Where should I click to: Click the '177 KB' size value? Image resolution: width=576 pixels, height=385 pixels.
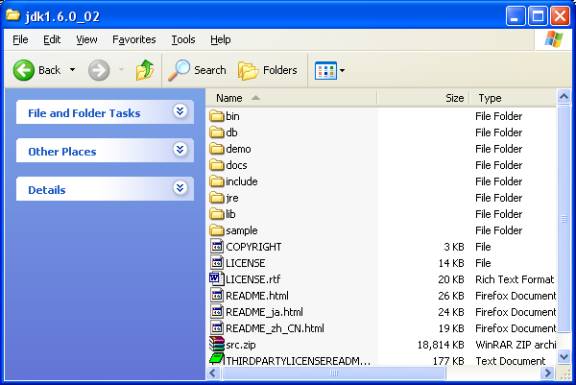click(448, 361)
